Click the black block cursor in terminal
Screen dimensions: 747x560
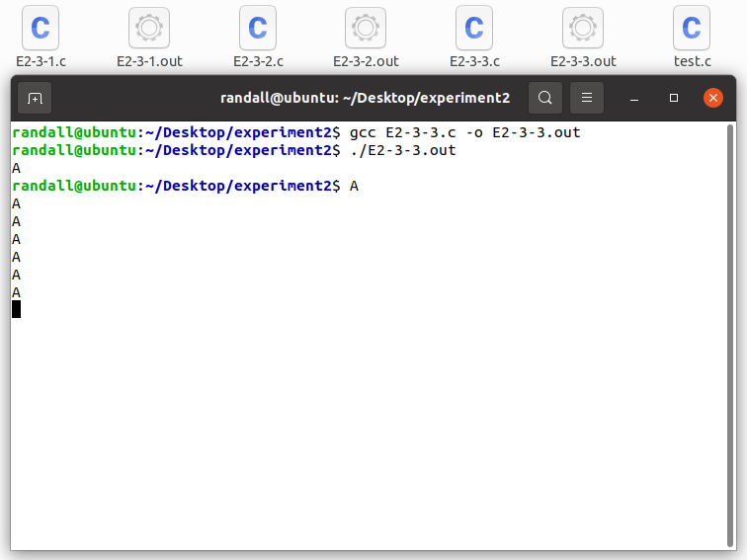click(16, 310)
